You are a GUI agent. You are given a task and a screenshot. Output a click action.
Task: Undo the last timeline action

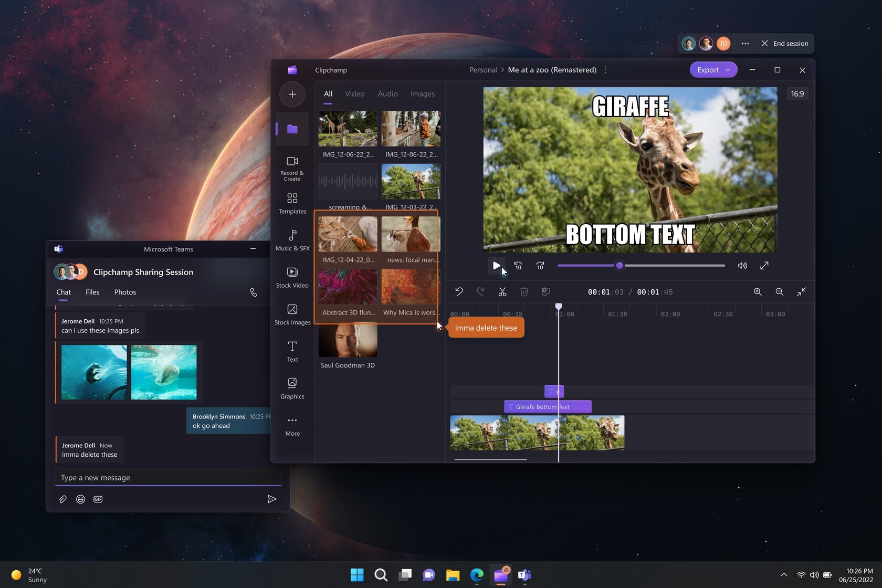[459, 292]
